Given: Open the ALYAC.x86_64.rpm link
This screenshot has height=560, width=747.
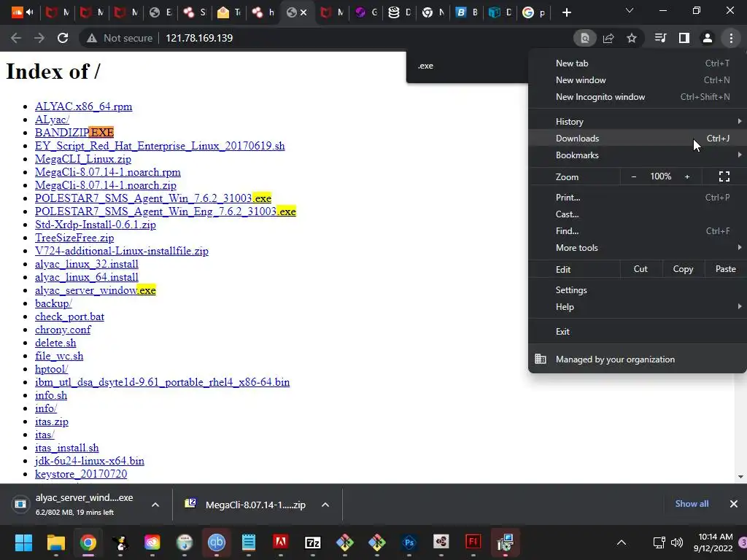Looking at the screenshot, I should [x=83, y=106].
